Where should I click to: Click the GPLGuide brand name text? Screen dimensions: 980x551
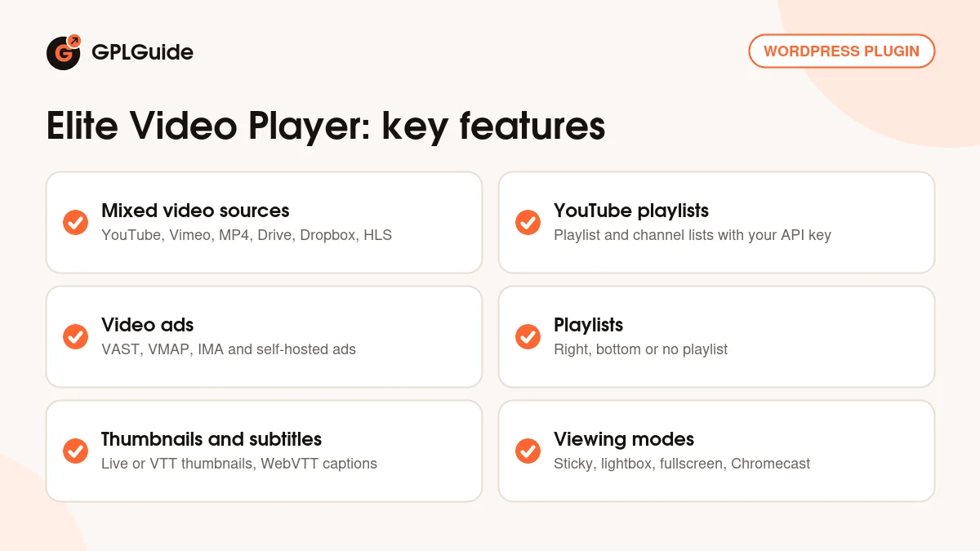pos(142,53)
